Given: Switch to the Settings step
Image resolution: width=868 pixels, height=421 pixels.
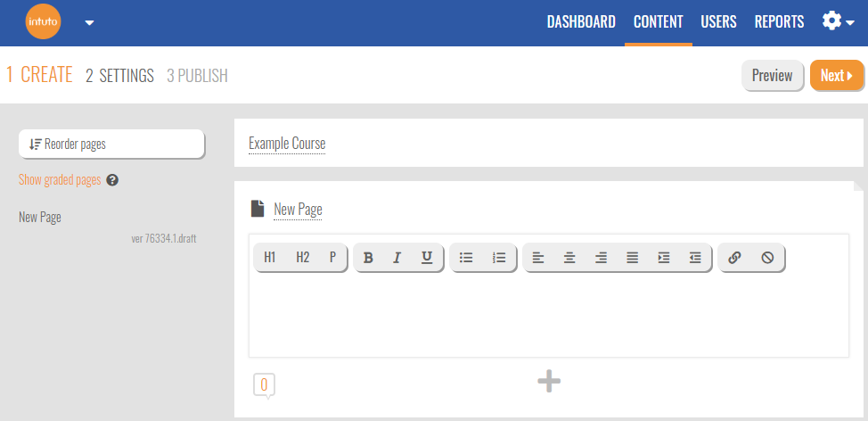Looking at the screenshot, I should pos(119,76).
